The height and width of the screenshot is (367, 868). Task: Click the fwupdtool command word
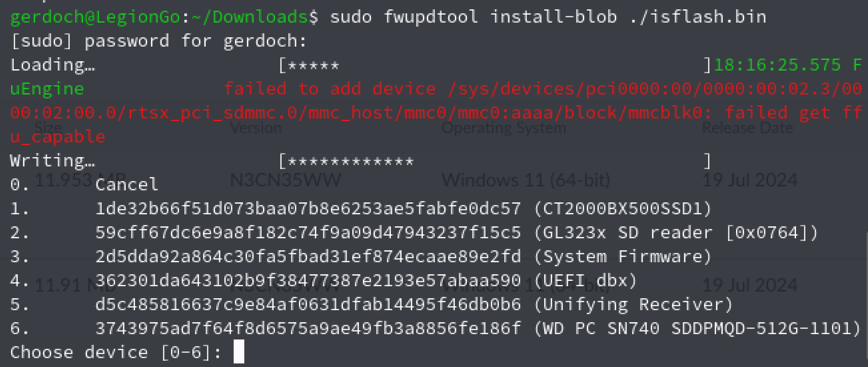coord(430,17)
